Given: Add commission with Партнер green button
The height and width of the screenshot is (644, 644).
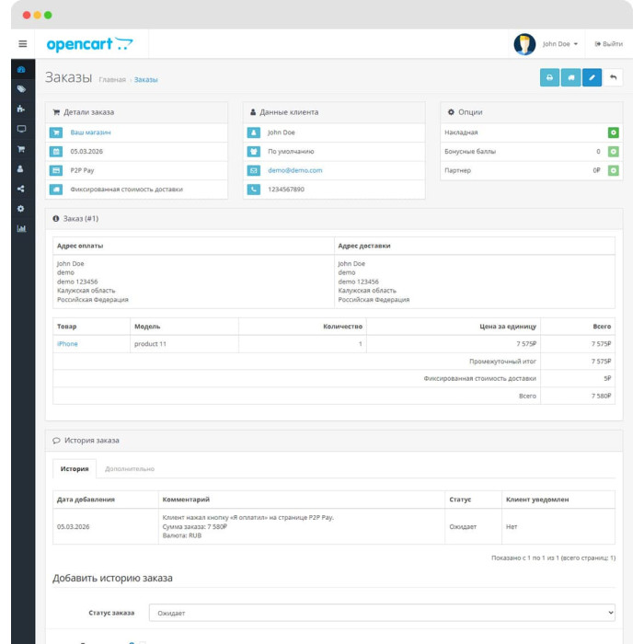Looking at the screenshot, I should (614, 170).
